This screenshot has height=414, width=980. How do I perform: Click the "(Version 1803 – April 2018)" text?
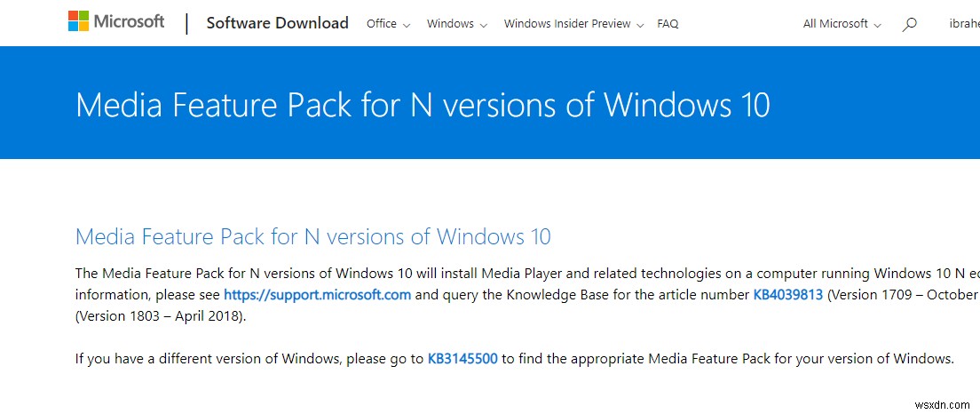(160, 315)
